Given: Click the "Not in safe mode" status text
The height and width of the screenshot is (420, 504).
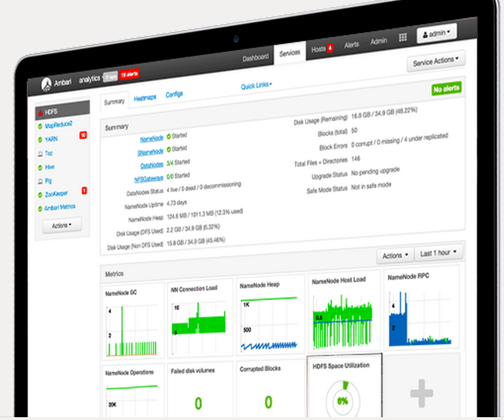Looking at the screenshot, I should (371, 185).
